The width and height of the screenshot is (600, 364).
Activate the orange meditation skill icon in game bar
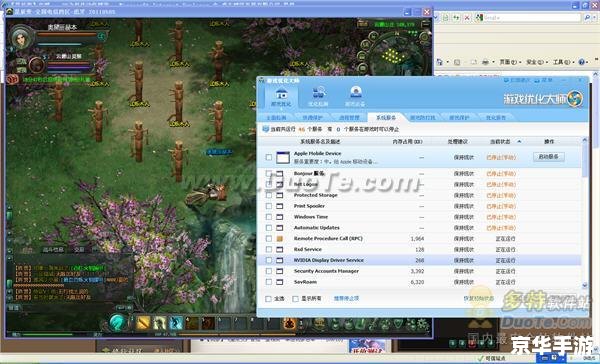(290, 323)
